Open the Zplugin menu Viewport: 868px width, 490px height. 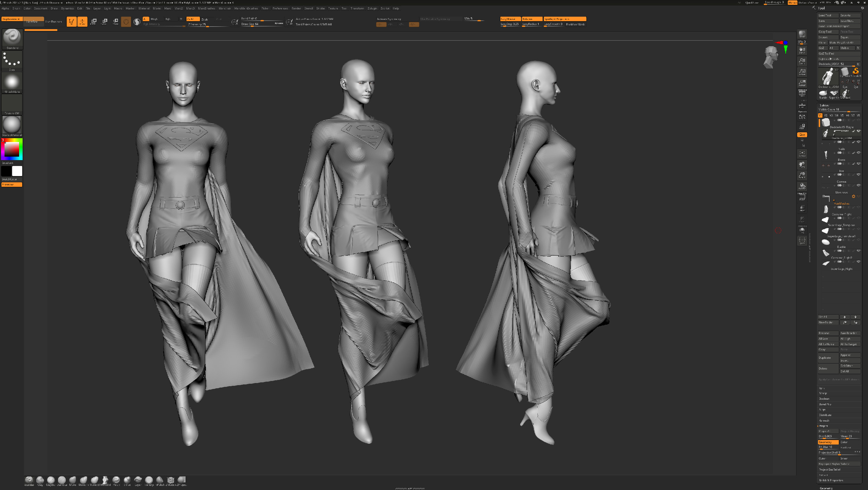pos(372,8)
